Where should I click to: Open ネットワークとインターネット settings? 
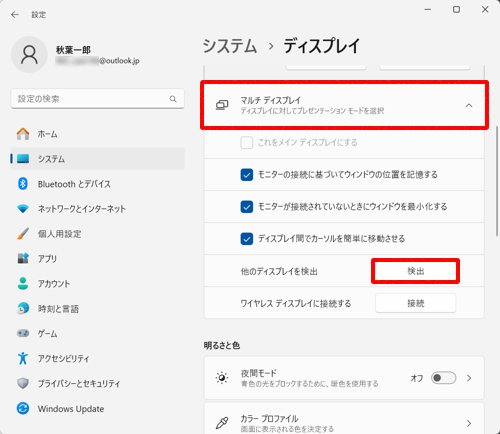(x=97, y=209)
